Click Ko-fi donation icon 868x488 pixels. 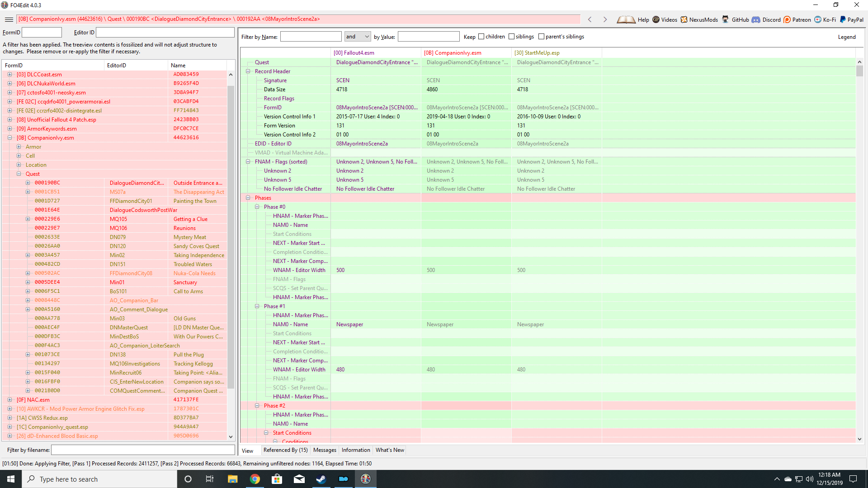click(x=818, y=19)
